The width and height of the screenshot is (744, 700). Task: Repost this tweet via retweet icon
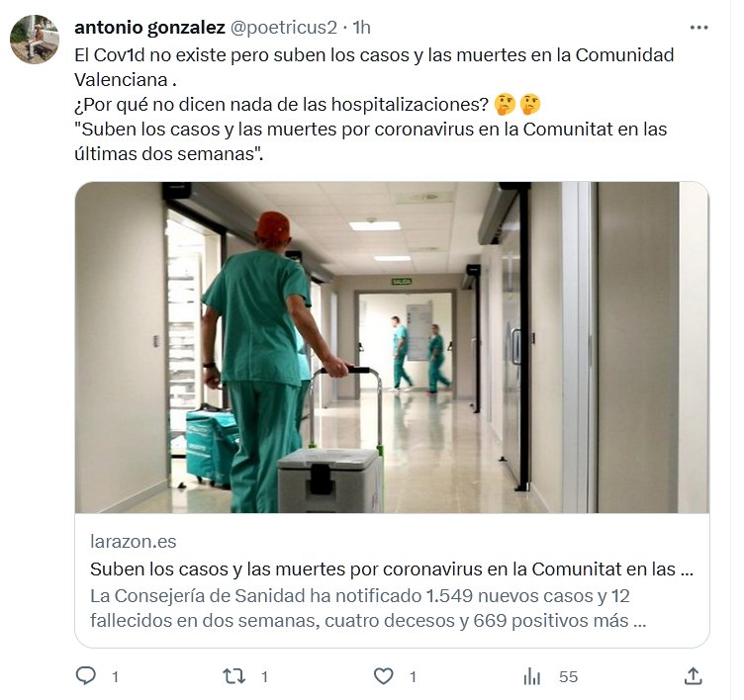point(233,676)
